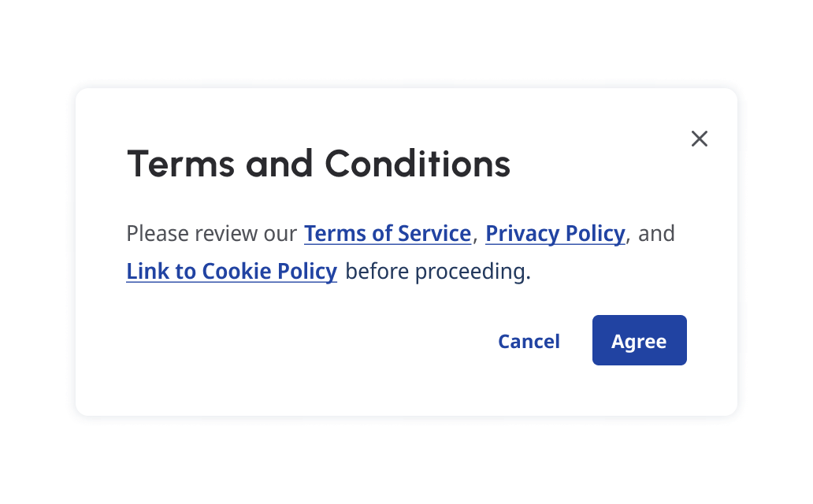Image resolution: width=813 pixels, height=504 pixels.
Task: Click the word "and" after Privacy Policy
Action: click(656, 234)
